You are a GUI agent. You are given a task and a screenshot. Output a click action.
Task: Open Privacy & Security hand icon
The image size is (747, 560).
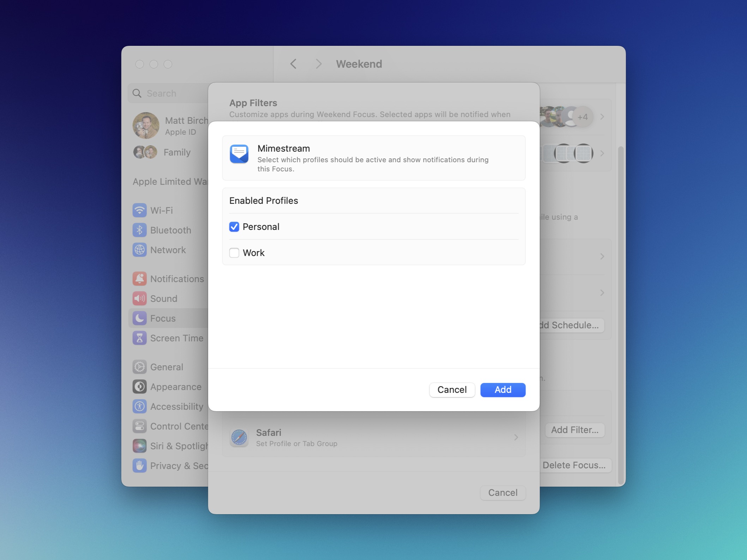[x=139, y=465]
